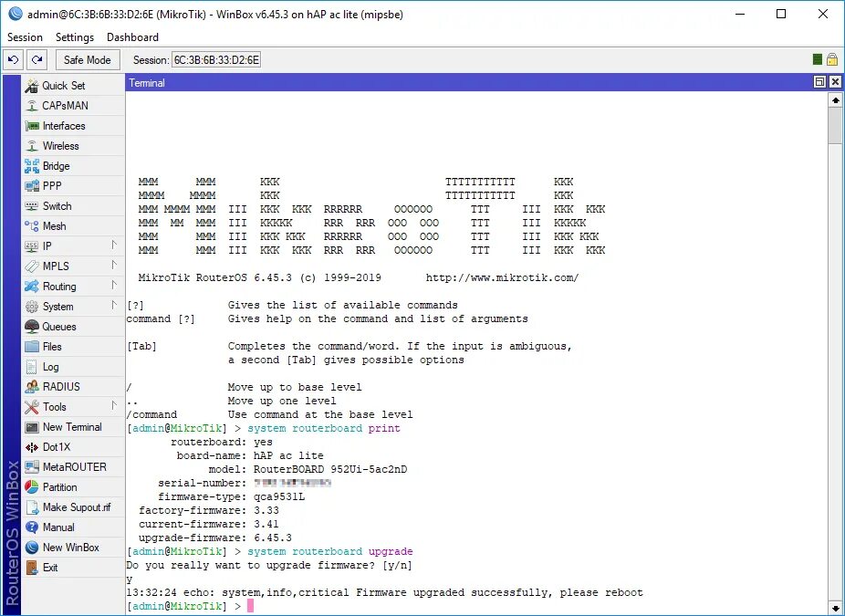The width and height of the screenshot is (845, 616).
Task: Click the System gear icon
Action: (x=32, y=307)
